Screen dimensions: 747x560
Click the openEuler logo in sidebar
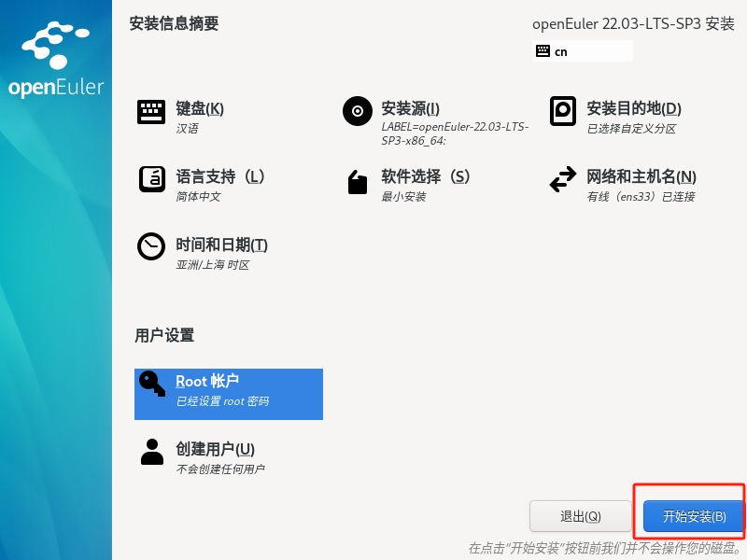point(56,60)
